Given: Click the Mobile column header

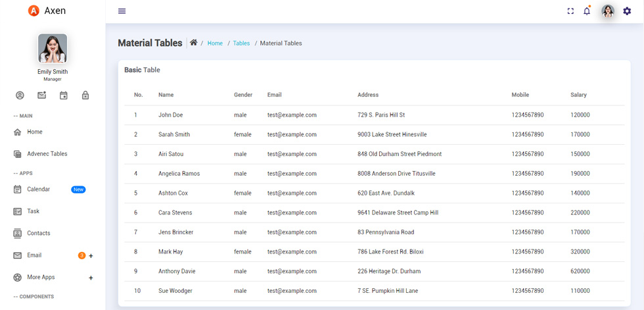Looking at the screenshot, I should [520, 95].
